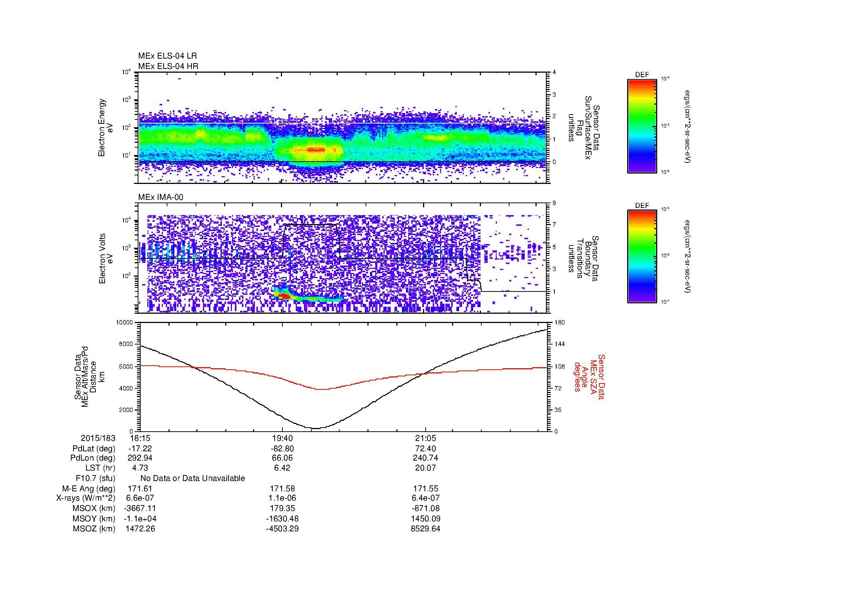Screen dimensions: 868x613
Task: Click the MSOY value '-1630.48'
Action: (x=282, y=519)
